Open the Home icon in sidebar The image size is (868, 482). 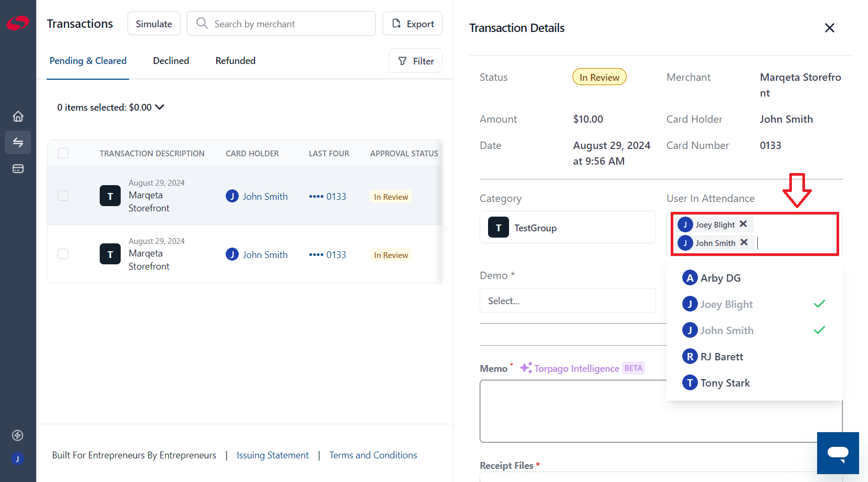point(18,116)
